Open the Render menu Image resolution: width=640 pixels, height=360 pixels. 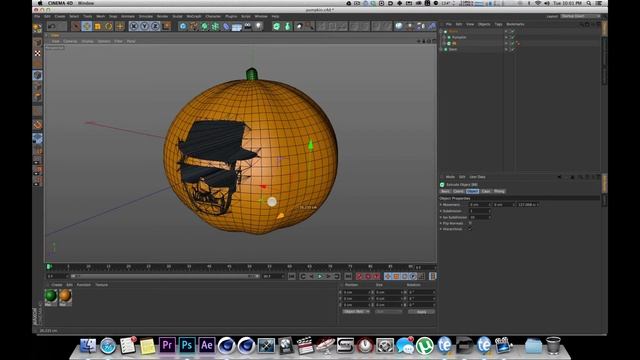[x=162, y=16]
